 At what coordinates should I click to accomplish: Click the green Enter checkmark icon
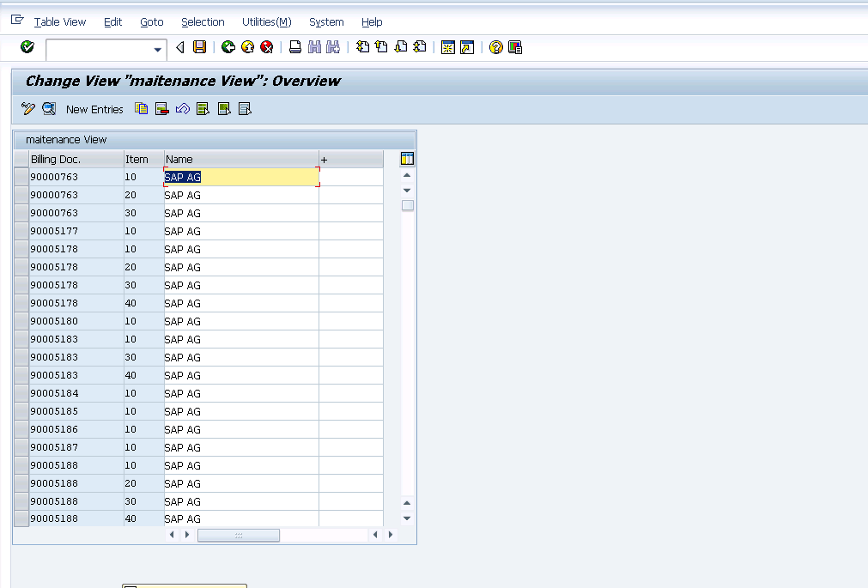[x=27, y=47]
